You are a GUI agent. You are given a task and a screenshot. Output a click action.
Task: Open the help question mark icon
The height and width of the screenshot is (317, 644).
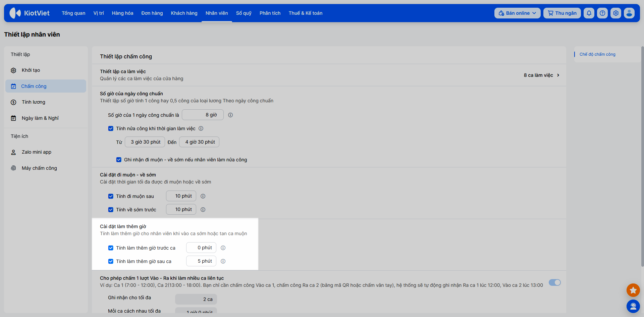coord(602,13)
